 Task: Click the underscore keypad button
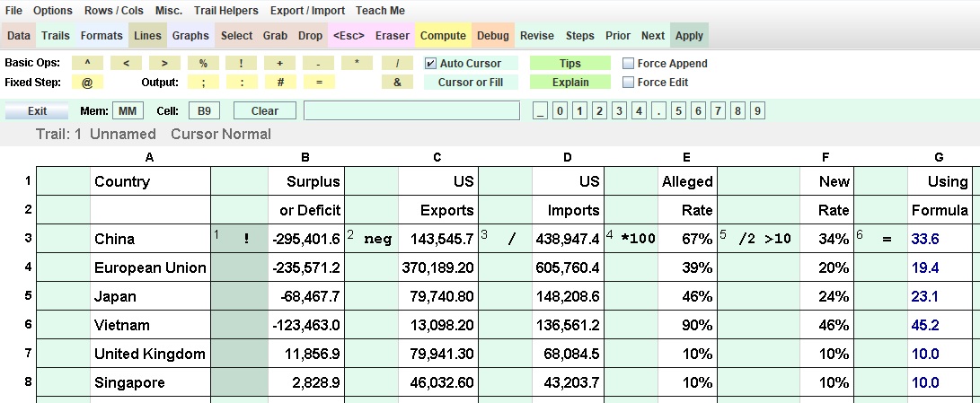click(540, 111)
